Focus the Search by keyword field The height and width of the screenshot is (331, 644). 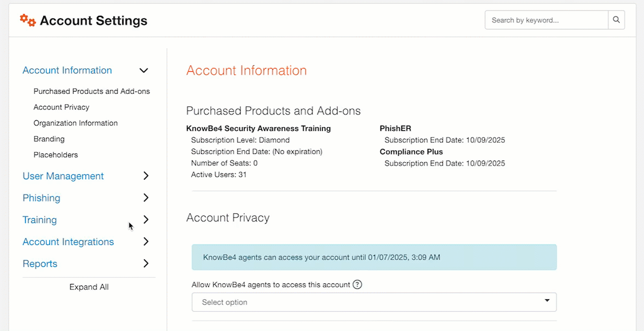click(547, 20)
